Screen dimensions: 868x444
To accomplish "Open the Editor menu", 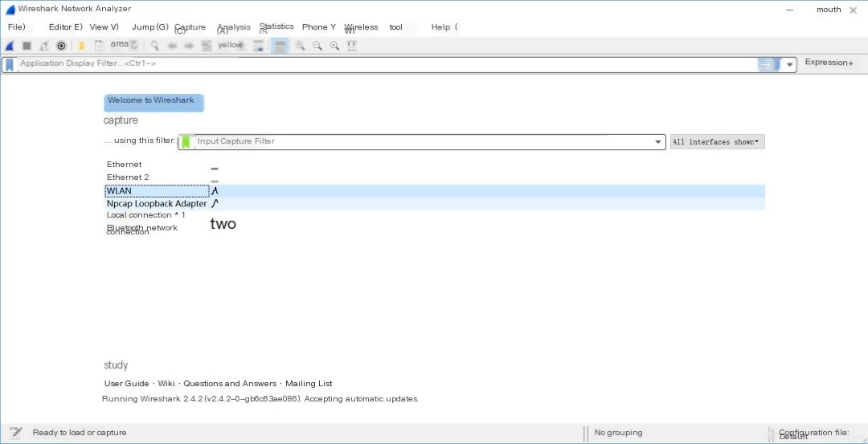I will (65, 26).
